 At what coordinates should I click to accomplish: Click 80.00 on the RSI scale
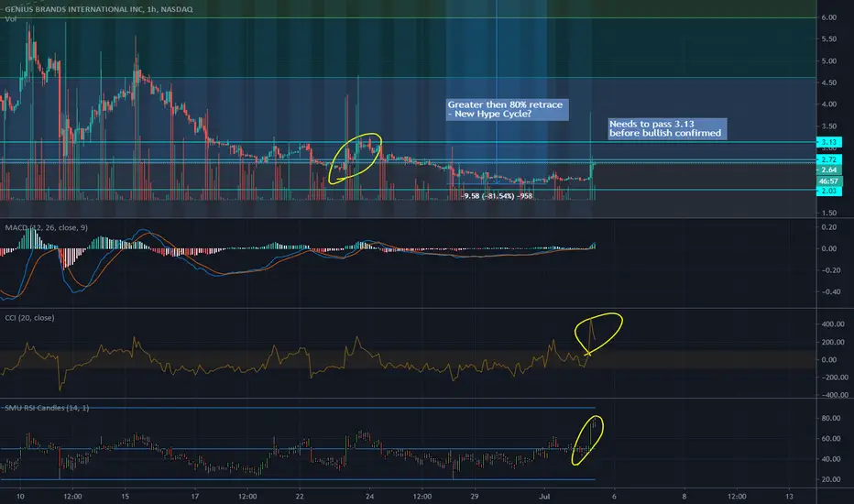830,418
